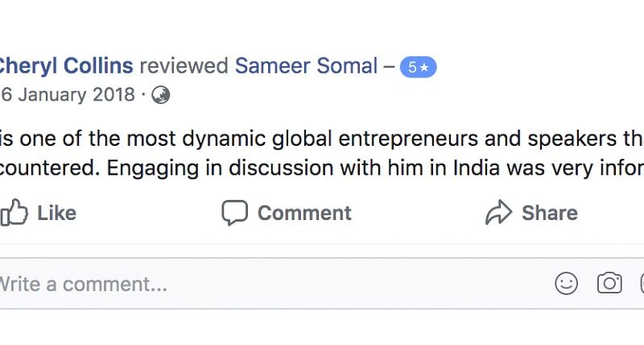Click the globe public audience icon
Image resolution: width=644 pixels, height=345 pixels.
tap(160, 95)
